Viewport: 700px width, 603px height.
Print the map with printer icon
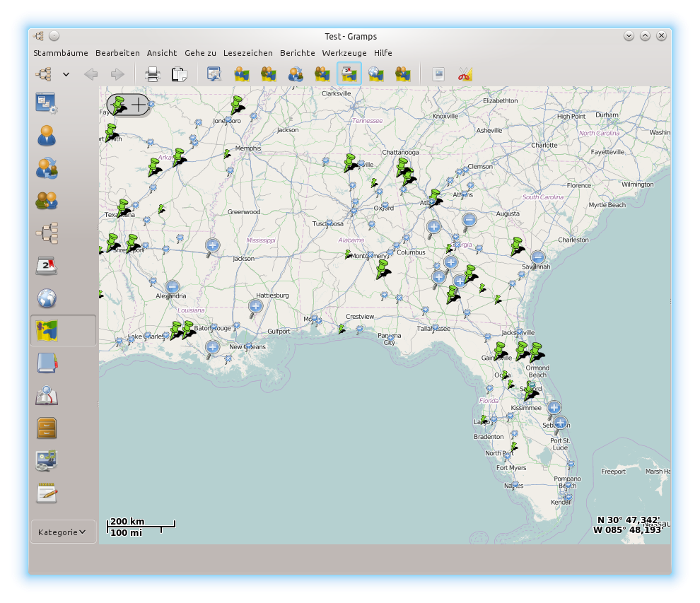tap(152, 74)
